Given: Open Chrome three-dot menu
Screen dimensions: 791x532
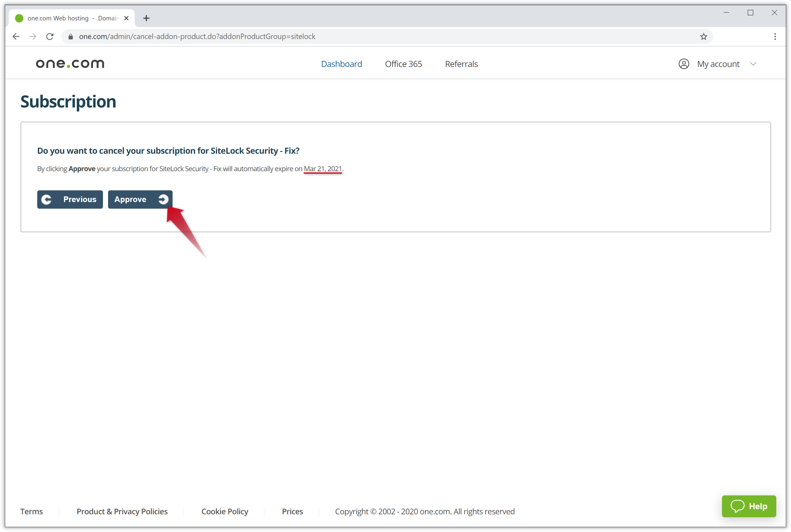Looking at the screenshot, I should tap(775, 36).
